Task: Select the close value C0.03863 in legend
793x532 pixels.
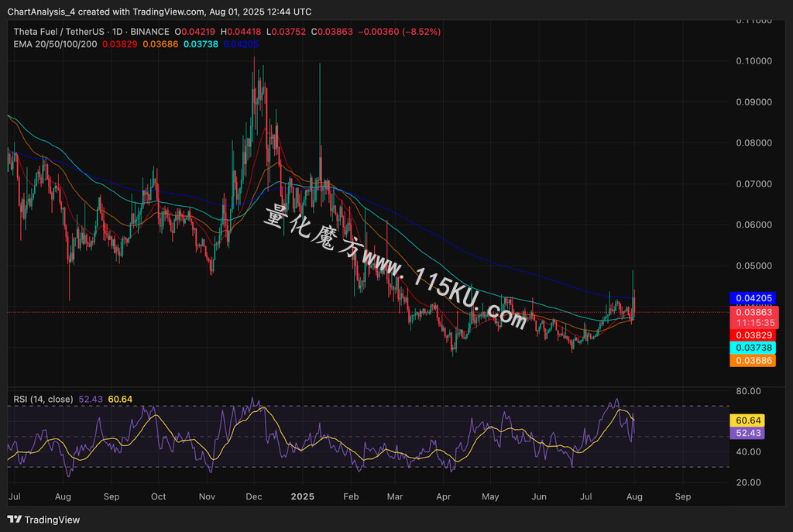Action: [x=331, y=31]
